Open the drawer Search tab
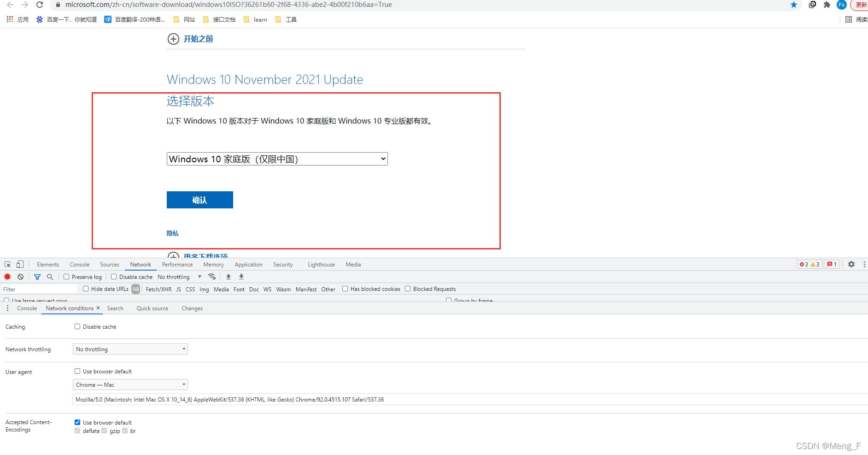Viewport: 868px width, 455px height. 115,308
